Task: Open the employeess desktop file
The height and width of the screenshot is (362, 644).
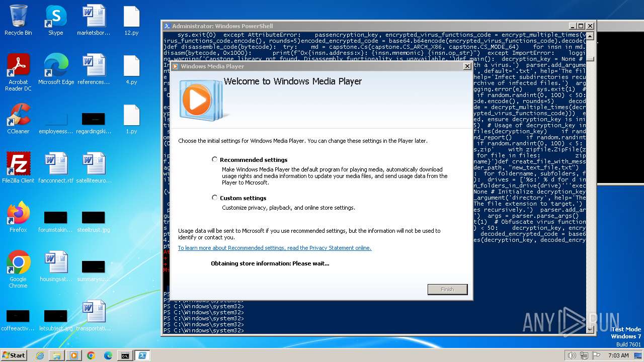Action: coord(56,123)
